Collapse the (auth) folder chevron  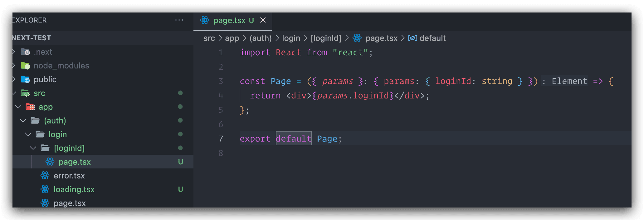(23, 121)
